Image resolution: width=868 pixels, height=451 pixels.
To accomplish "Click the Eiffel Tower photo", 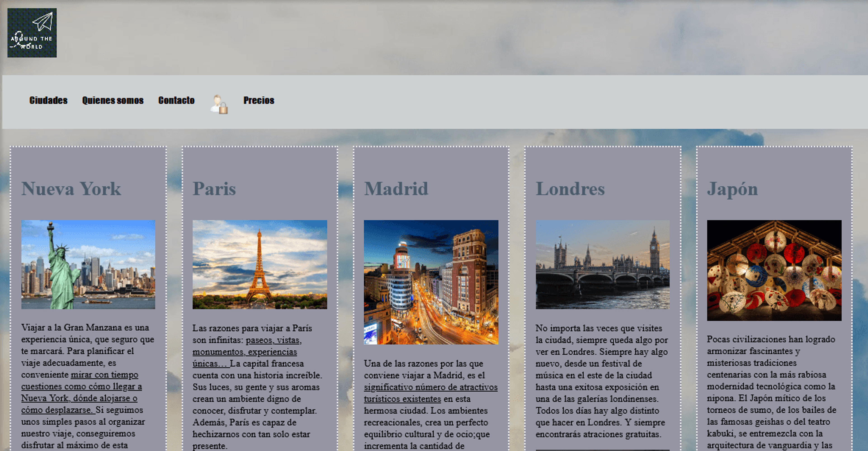I will (259, 265).
